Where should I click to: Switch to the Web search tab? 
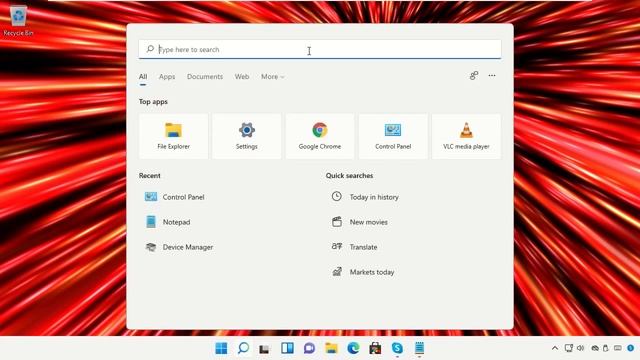[x=242, y=76]
